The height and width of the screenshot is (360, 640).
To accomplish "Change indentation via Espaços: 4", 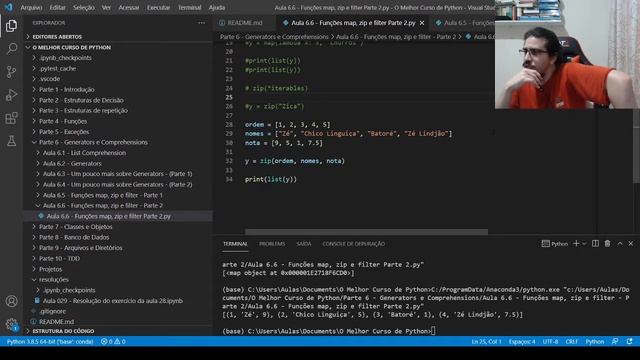I will pos(522,342).
